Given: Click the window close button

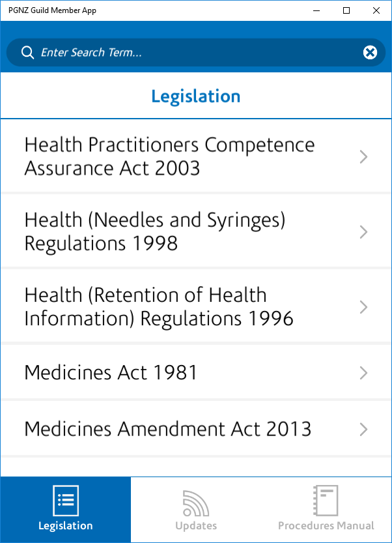Looking at the screenshot, I should [x=376, y=10].
